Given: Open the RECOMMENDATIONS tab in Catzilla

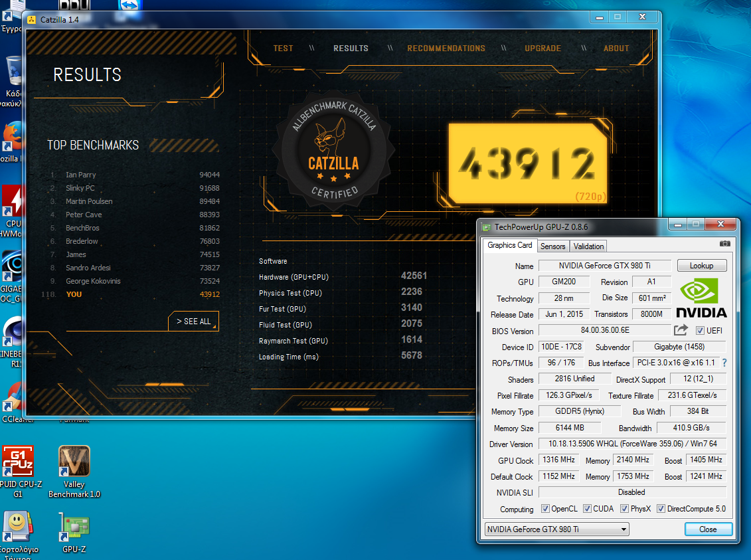Looking at the screenshot, I should point(446,48).
